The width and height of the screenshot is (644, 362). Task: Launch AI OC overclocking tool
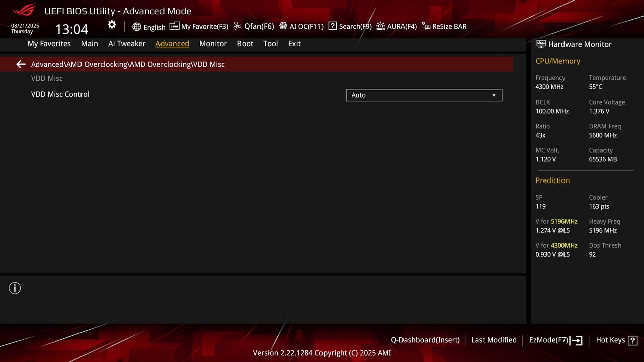tap(301, 26)
